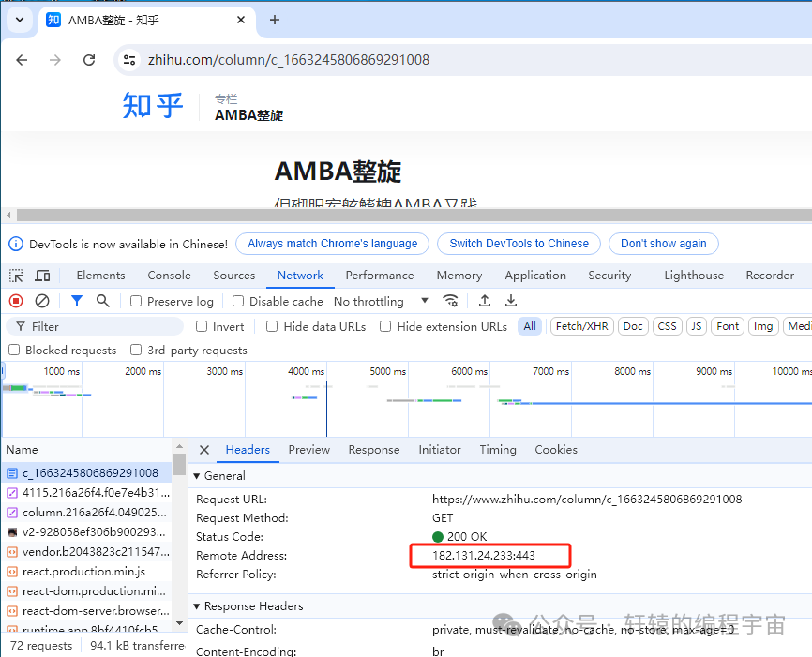Click scroll-down arrow of request list
Viewport: 812px width, 657px height.
coord(179,623)
